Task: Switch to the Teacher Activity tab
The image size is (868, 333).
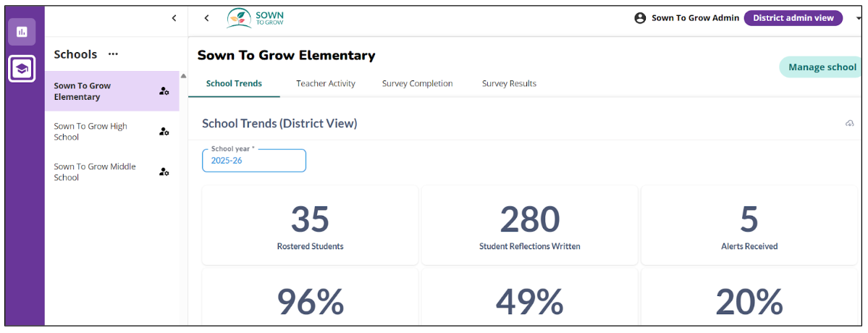Action: pyautogui.click(x=326, y=83)
